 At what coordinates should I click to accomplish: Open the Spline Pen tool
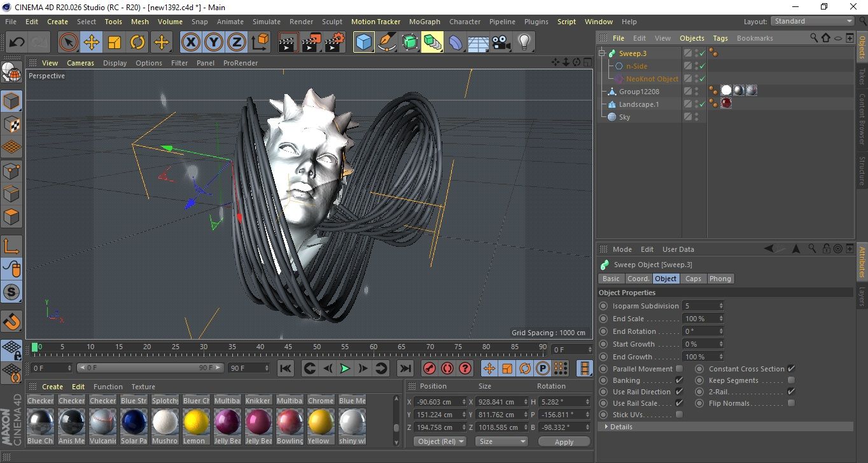click(386, 43)
